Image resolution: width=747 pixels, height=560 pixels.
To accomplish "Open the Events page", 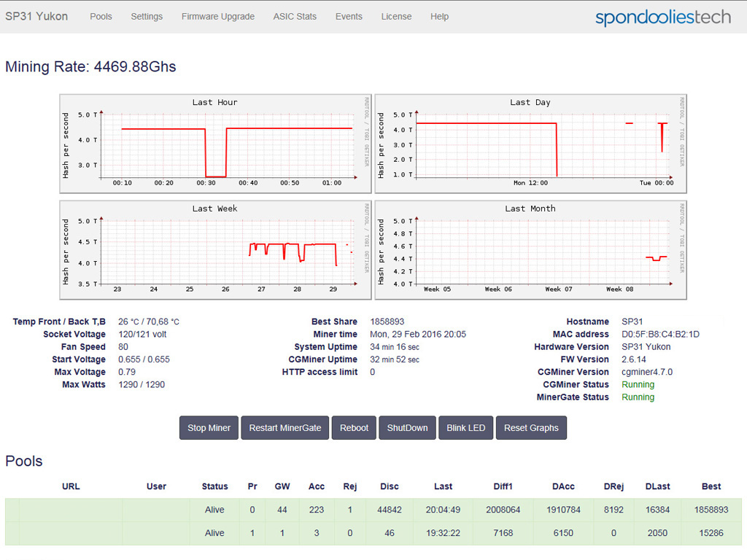I will pos(349,16).
